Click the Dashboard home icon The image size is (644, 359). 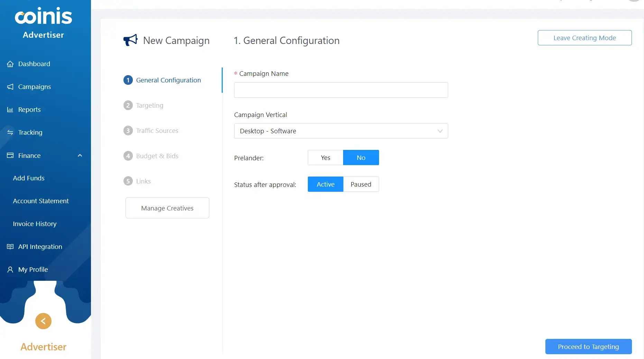[x=10, y=64]
